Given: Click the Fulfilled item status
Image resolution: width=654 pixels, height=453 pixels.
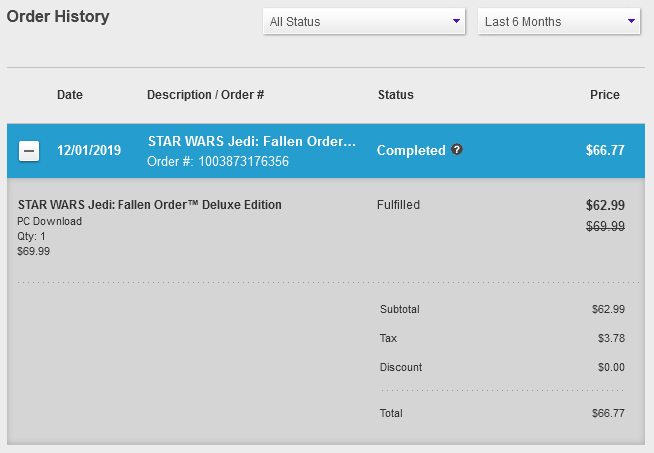Looking at the screenshot, I should point(398,205).
